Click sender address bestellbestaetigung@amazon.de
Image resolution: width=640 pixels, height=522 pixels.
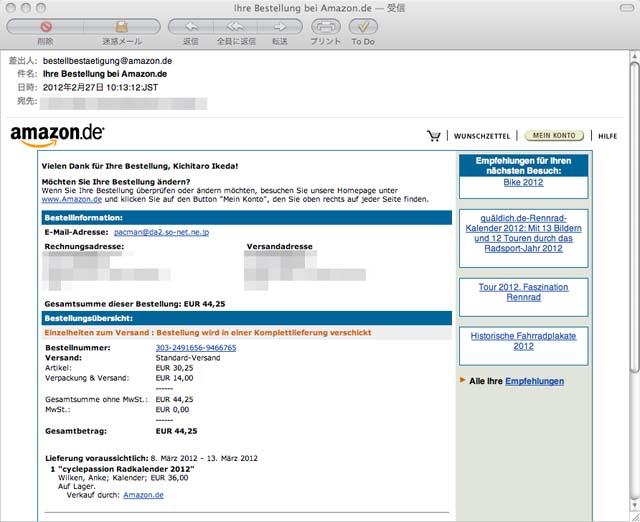107,61
